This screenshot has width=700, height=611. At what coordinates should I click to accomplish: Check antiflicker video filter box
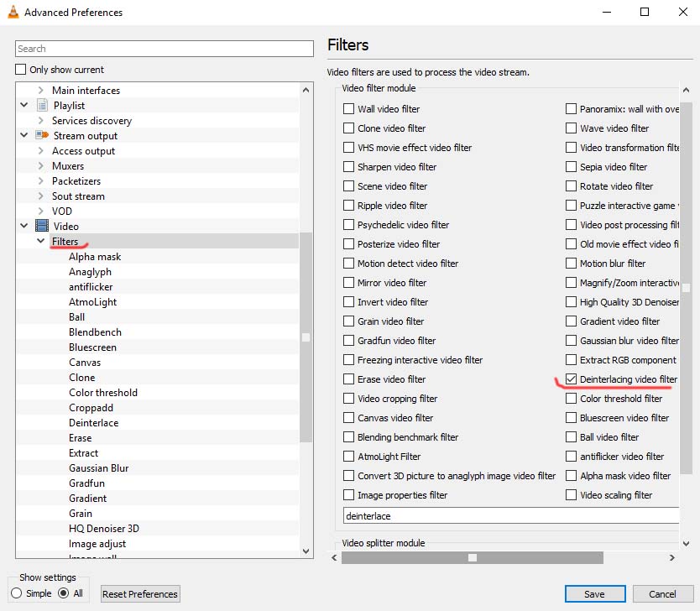[571, 457]
